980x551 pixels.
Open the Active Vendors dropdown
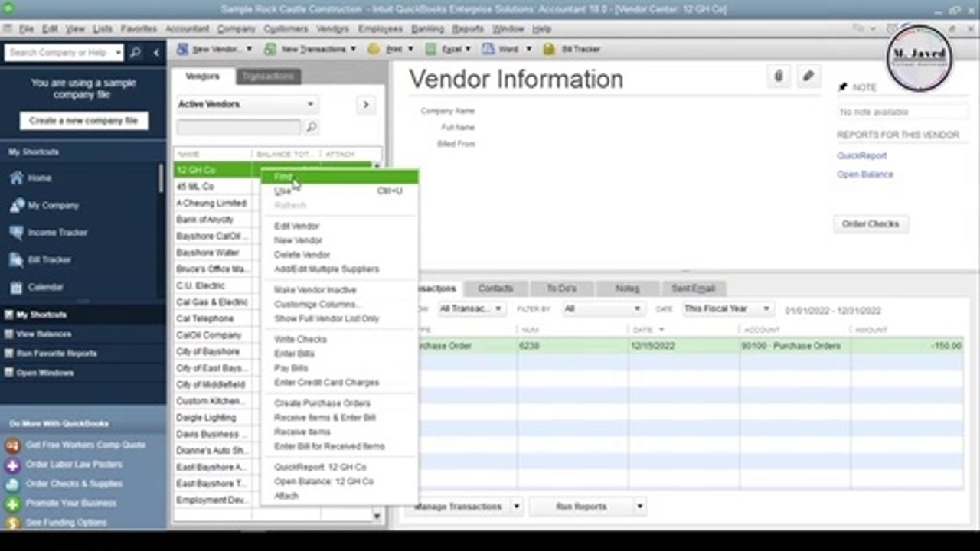247,104
